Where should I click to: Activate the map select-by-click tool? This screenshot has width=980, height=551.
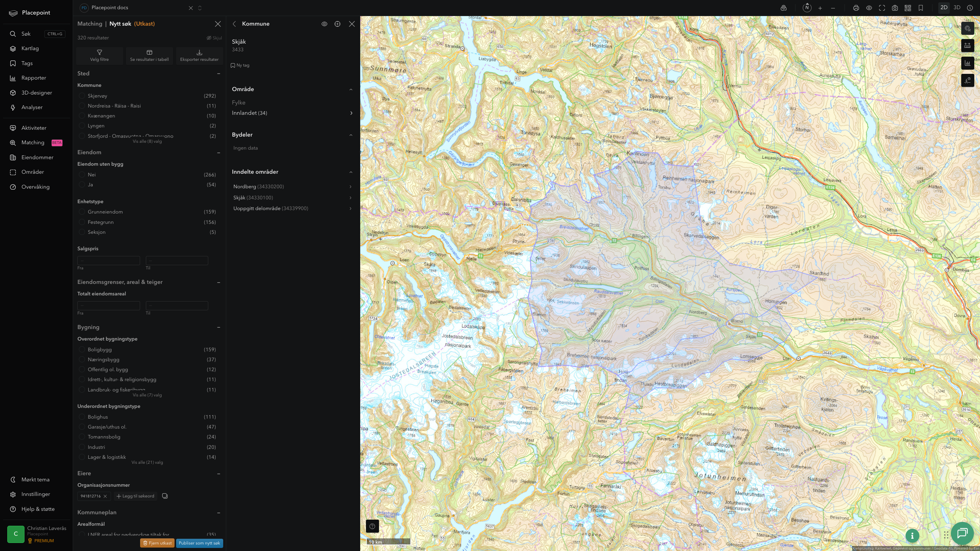coord(968,29)
